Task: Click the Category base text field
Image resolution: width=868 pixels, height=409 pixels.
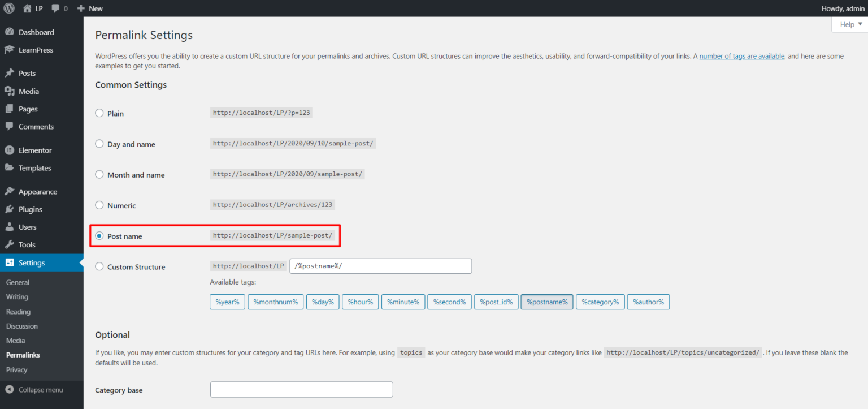Action: click(x=301, y=390)
